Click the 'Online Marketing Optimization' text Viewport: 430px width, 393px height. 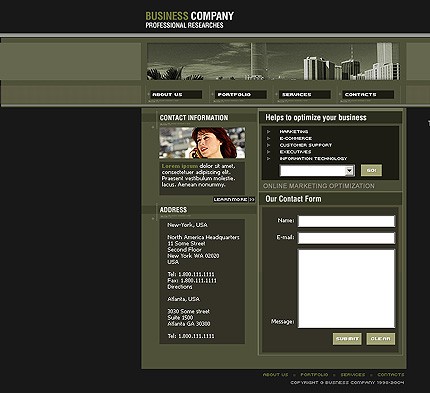[319, 186]
